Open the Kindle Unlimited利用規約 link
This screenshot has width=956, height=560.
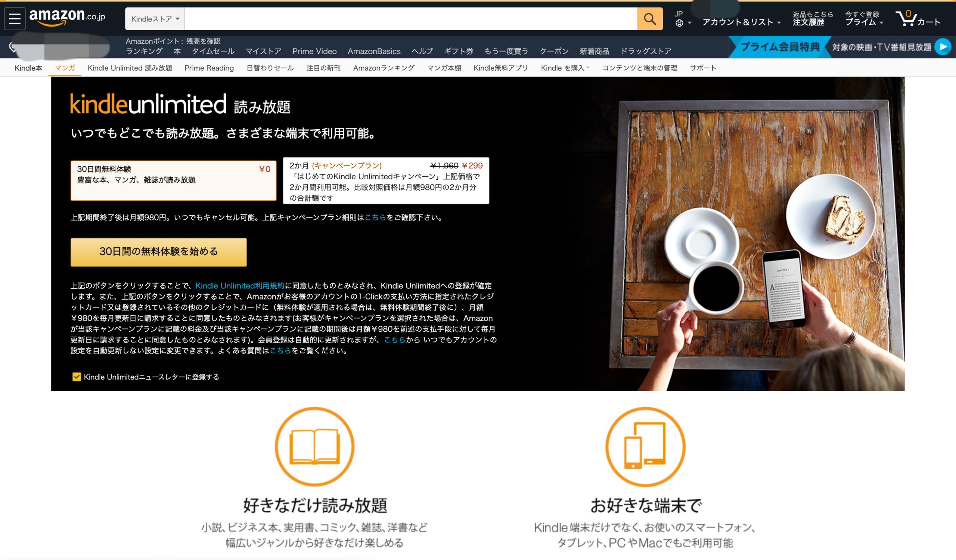click(240, 286)
